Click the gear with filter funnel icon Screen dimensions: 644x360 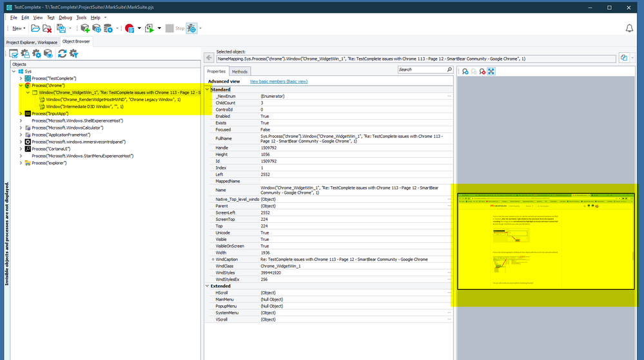[74, 53]
